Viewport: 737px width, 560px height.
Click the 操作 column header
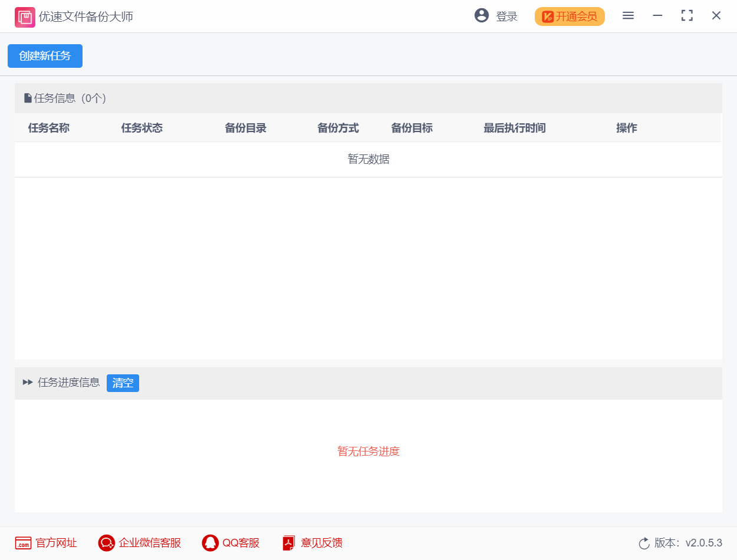click(x=627, y=128)
